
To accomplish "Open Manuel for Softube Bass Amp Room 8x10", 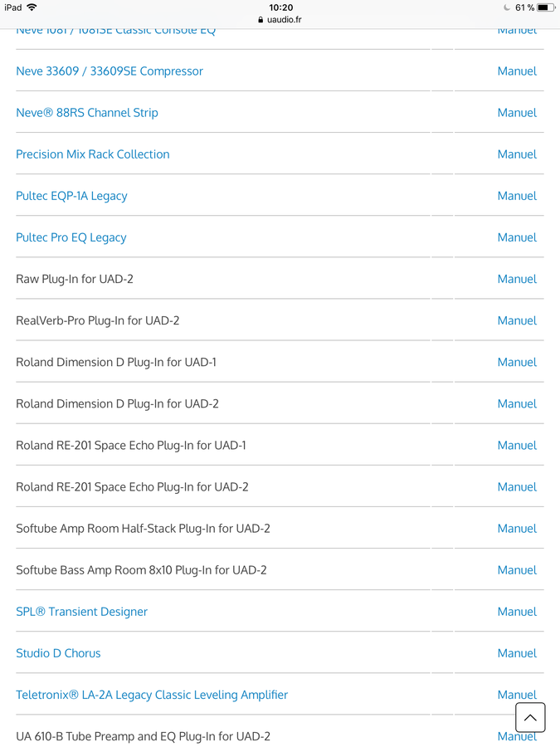I will pyautogui.click(x=517, y=569).
